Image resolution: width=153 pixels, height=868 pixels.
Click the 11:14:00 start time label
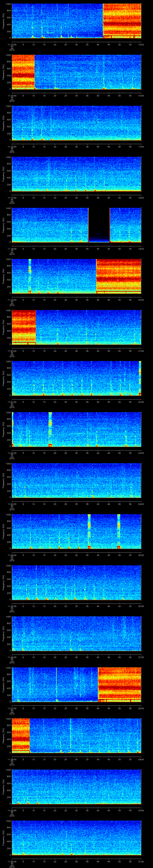click(12, 44)
